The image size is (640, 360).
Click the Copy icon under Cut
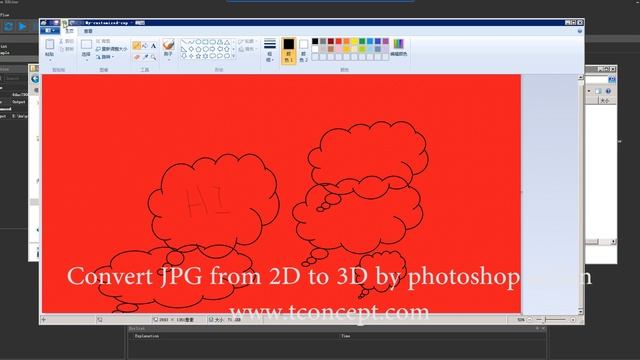(x=62, y=49)
